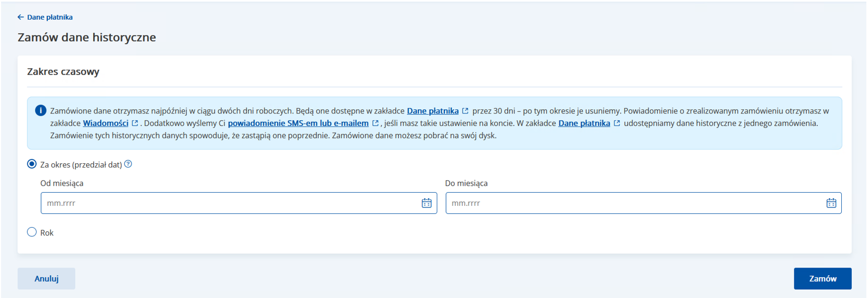Go back to Dane płatnika

click(x=45, y=17)
